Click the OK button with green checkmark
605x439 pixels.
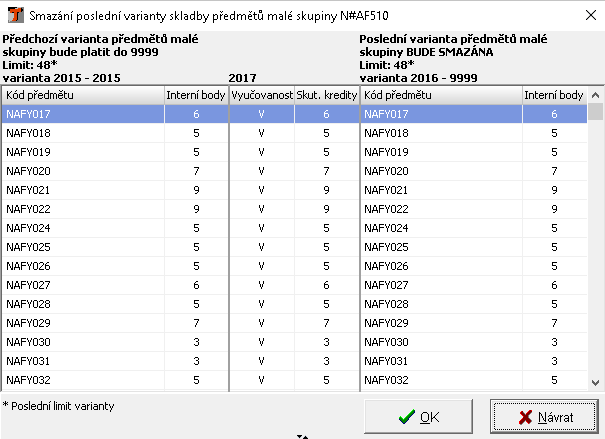click(418, 416)
